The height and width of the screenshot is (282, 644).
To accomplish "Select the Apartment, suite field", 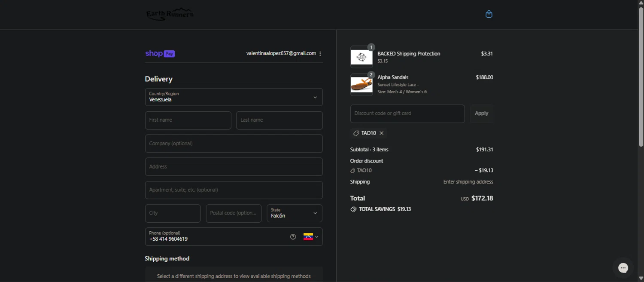I will click(234, 190).
